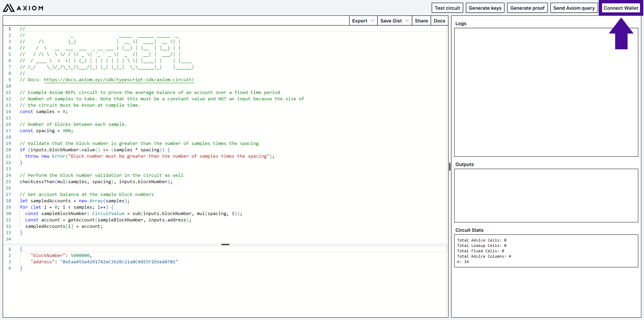
Task: Connect Wallet via the top-right button
Action: [621, 8]
